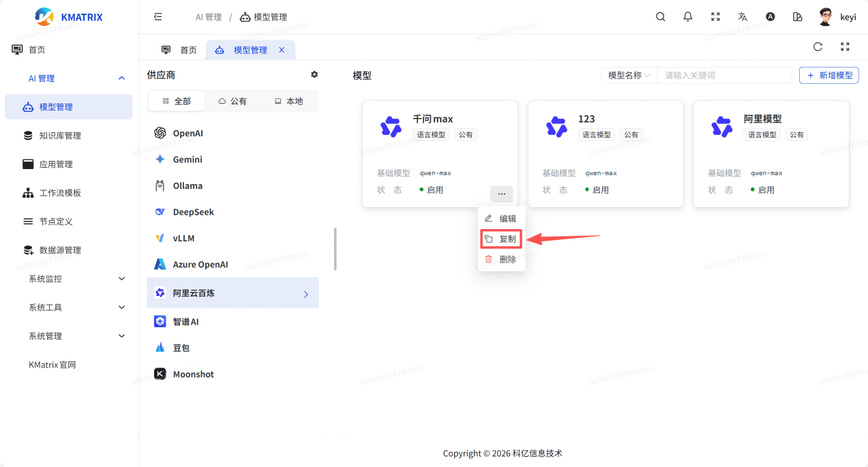Expand the 系统监控 sidebar menu
The height and width of the screenshot is (467, 868).
pos(76,279)
